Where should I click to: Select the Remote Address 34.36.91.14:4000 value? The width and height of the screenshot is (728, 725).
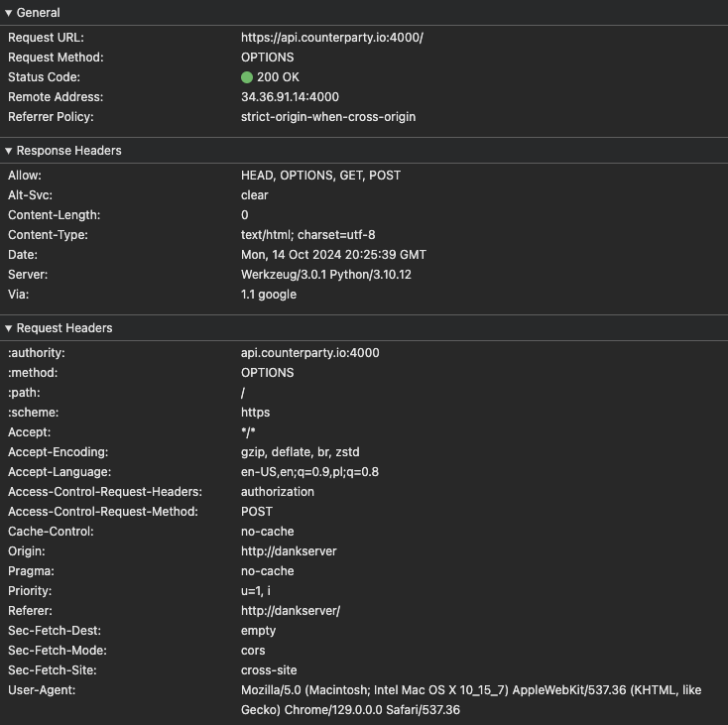coord(290,97)
